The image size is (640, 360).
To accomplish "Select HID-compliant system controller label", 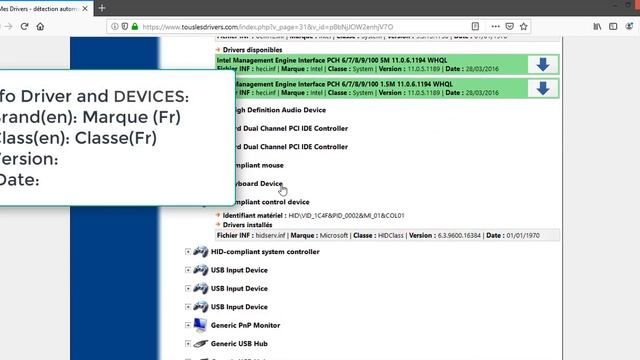I will pyautogui.click(x=265, y=252).
